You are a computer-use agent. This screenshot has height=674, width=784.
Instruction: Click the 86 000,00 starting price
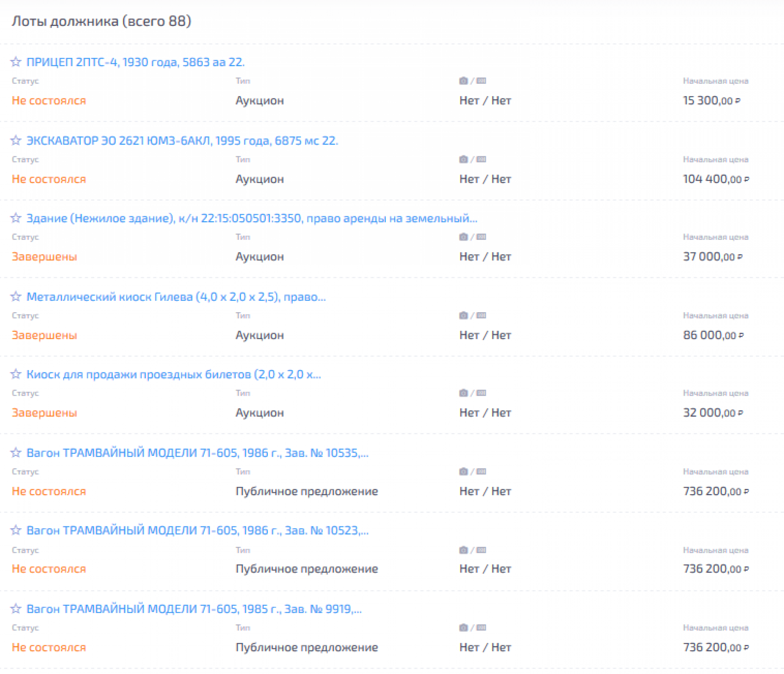click(713, 335)
